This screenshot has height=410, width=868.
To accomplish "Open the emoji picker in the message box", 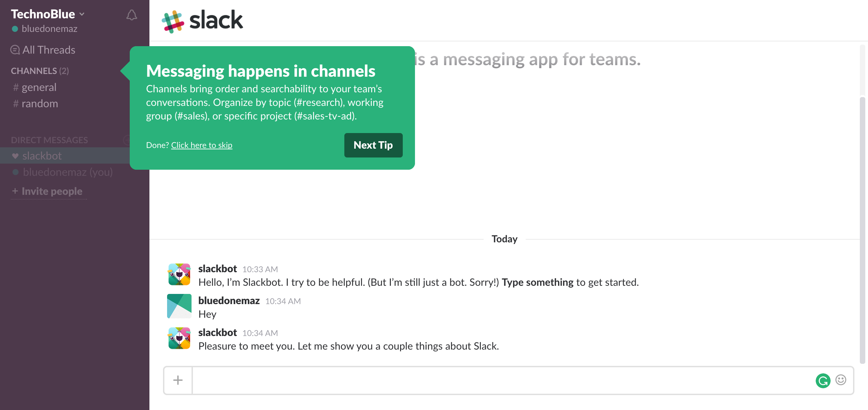I will (x=840, y=380).
